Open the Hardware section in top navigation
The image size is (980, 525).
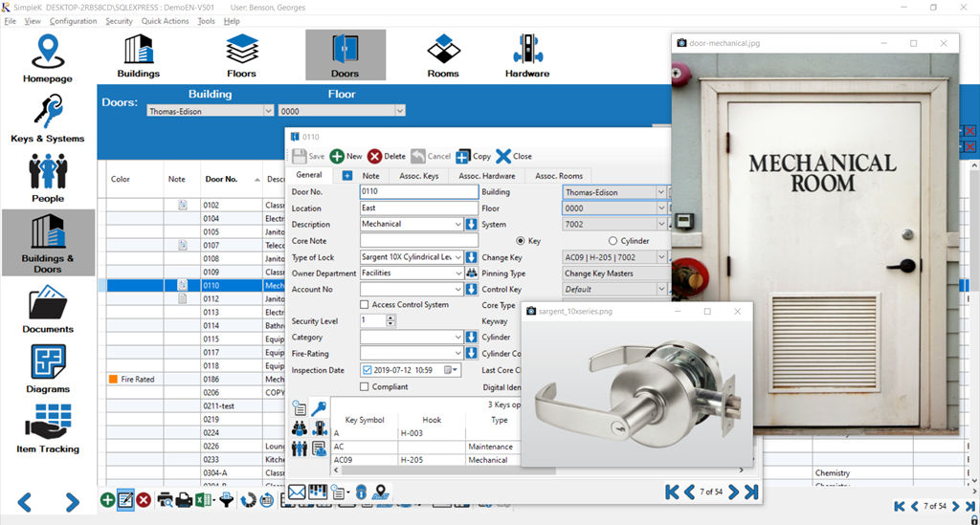526,55
